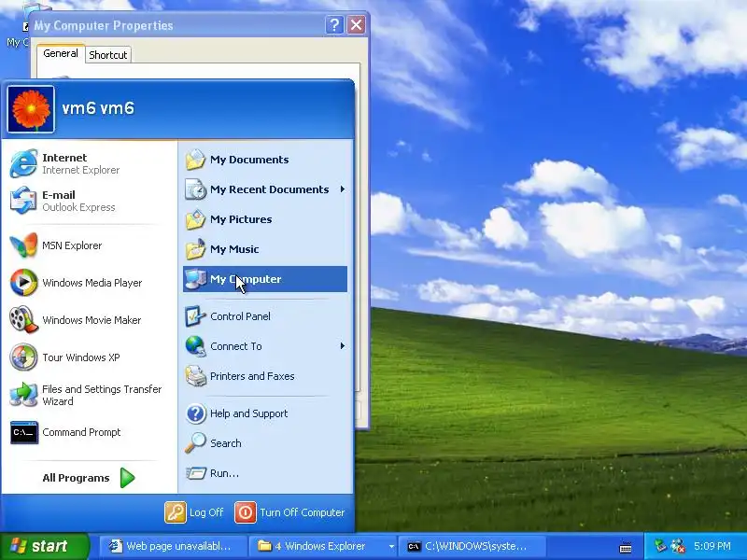The image size is (747, 560).
Task: Open My Documents folder icon
Action: [x=195, y=160]
